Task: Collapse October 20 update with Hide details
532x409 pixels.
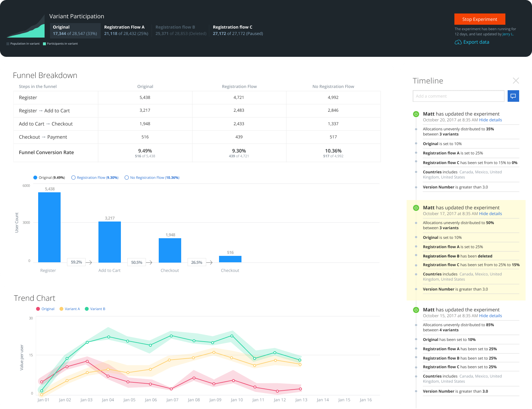Action: [x=490, y=120]
